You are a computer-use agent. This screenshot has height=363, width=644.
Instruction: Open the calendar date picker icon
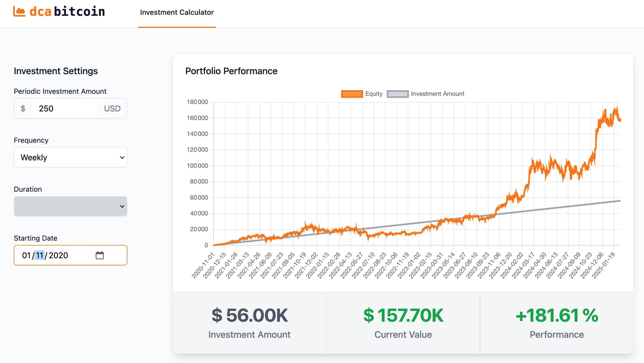click(x=100, y=255)
